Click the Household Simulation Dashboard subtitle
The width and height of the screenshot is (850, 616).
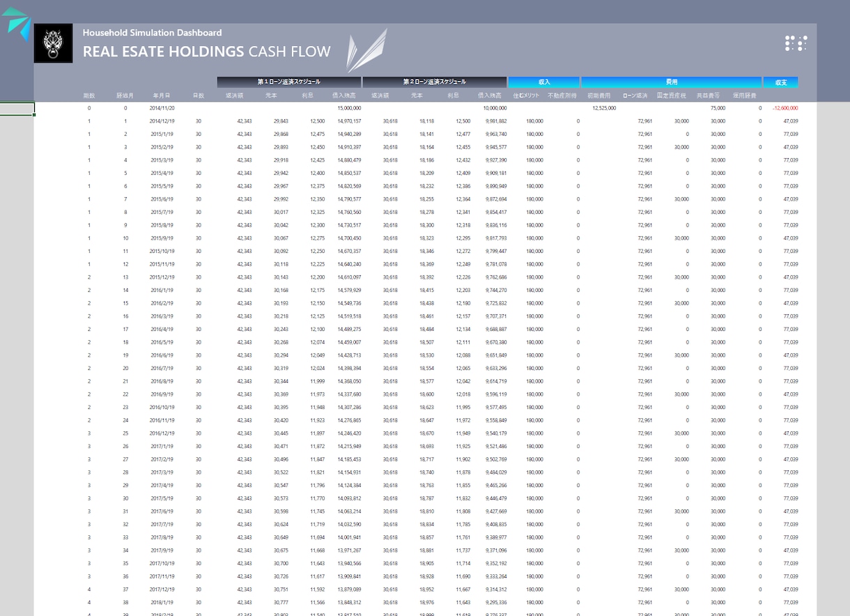click(153, 33)
